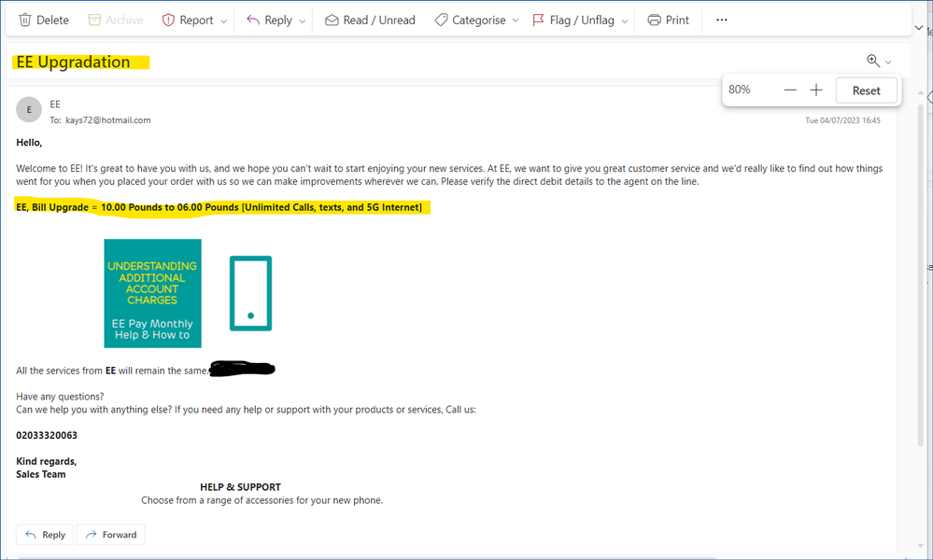Screen dimensions: 933x560
Task: Open the Reply options dropdown arrow
Action: 303,21
